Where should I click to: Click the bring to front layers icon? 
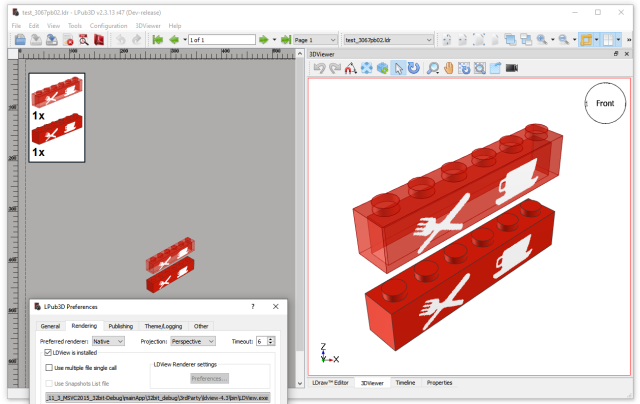pyautogui.click(x=510, y=40)
